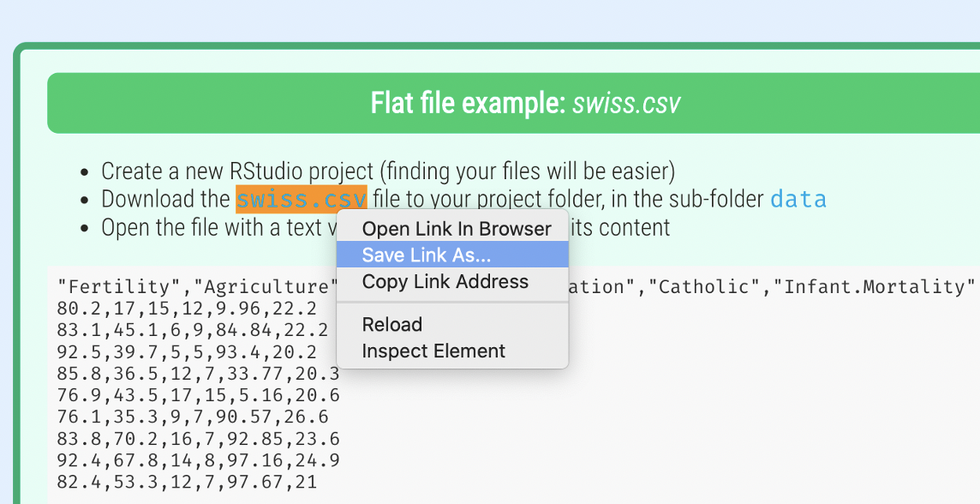980x504 pixels.
Task: Click the last CSV row starting with 82.4
Action: pos(187,482)
